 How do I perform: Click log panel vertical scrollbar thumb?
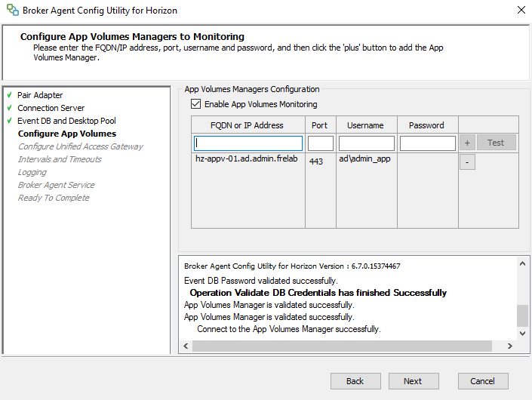[x=522, y=315]
